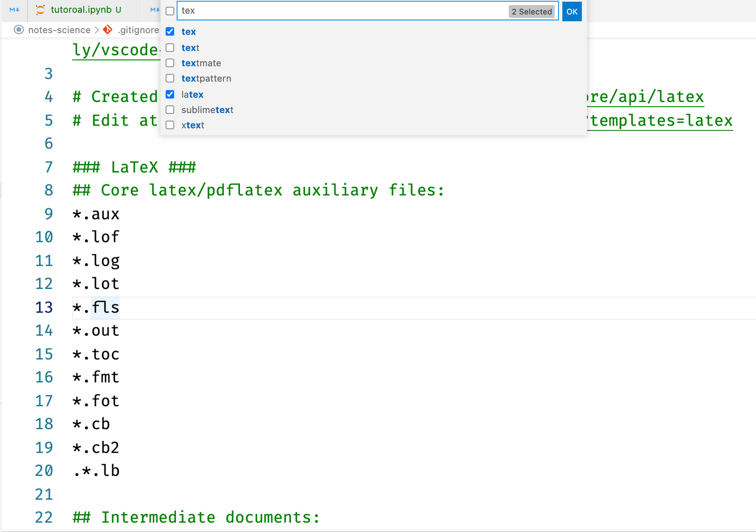This screenshot has height=532, width=756.
Task: Click the Git icon next to .gitignore
Action: (108, 29)
